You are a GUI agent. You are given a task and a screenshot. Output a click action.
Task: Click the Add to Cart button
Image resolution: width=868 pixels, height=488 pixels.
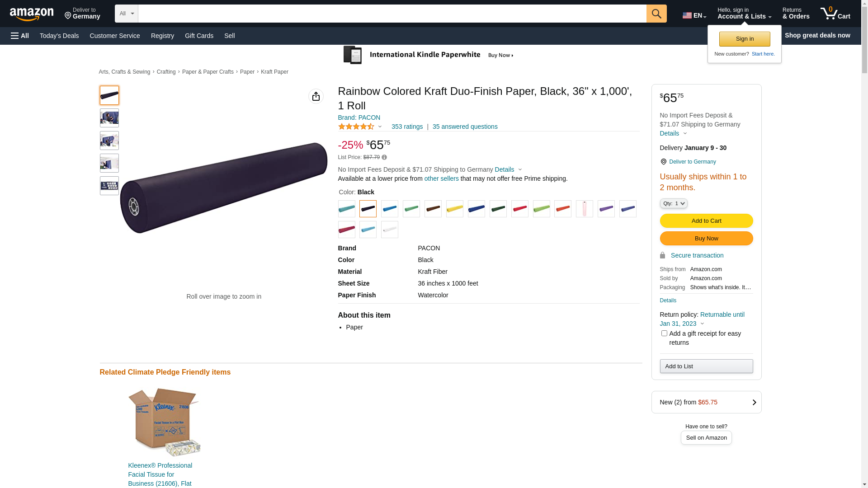pos(706,221)
